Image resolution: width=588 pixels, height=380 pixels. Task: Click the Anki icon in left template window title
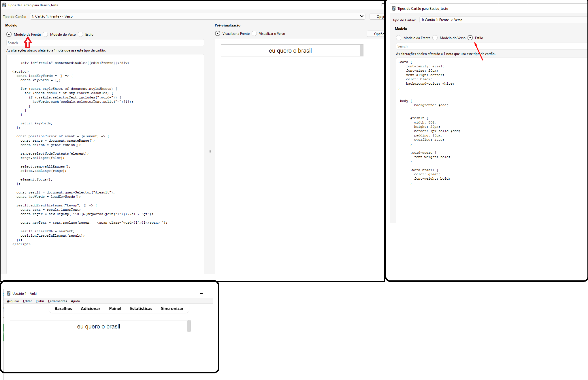point(4,5)
